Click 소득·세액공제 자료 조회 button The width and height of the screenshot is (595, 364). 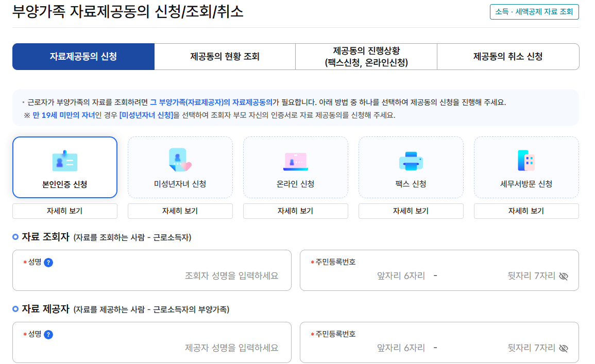click(534, 12)
